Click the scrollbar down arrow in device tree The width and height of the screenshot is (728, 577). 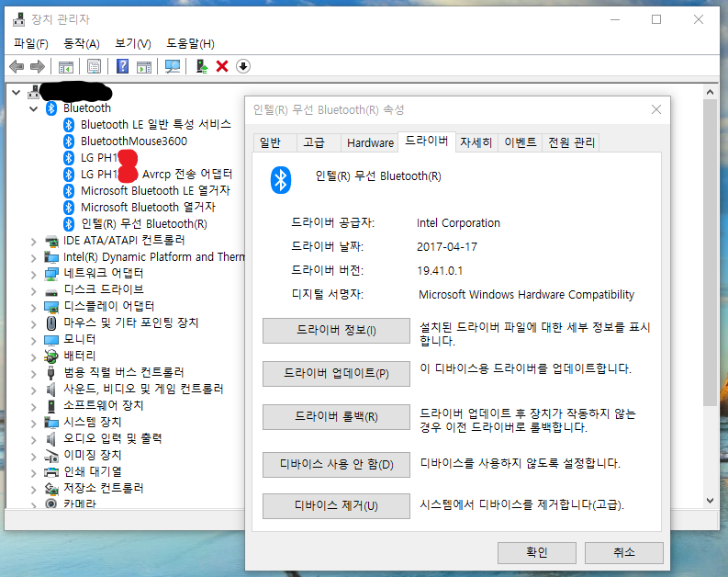click(710, 501)
